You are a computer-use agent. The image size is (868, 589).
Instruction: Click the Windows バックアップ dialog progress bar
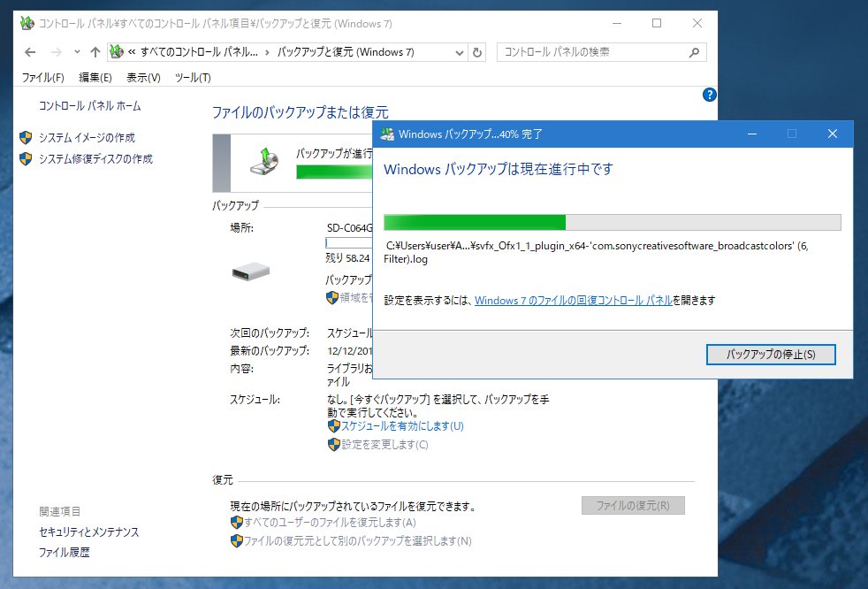[x=613, y=222]
